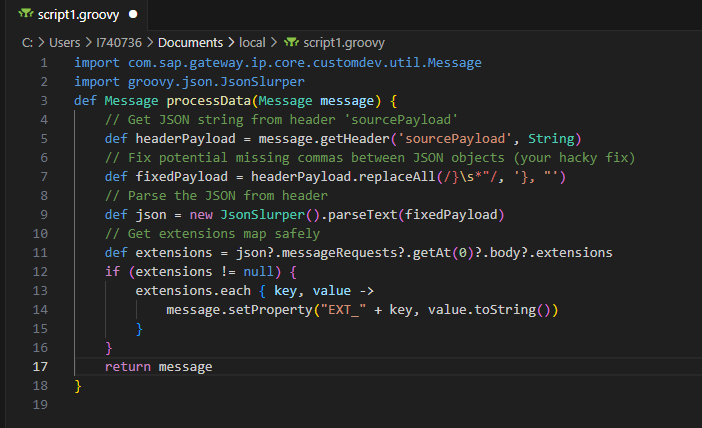This screenshot has width=702, height=428.
Task: Click the 'headerPayload' variable on line 5
Action: (185, 139)
